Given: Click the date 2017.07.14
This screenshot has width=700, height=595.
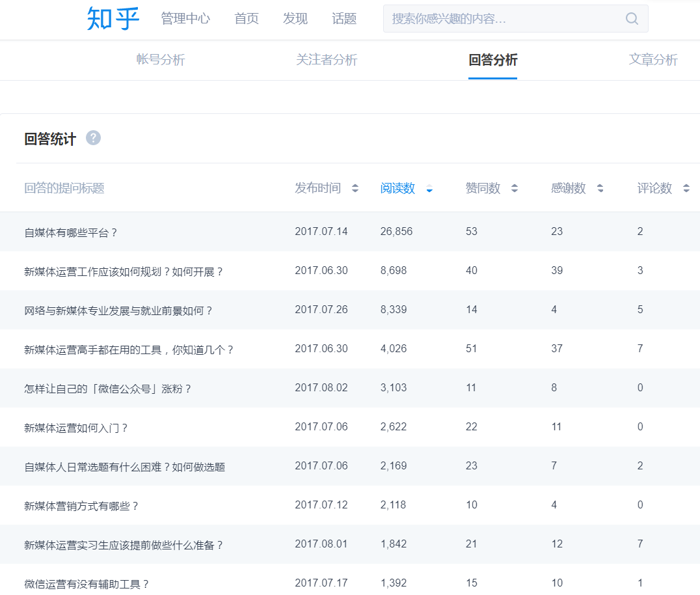Looking at the screenshot, I should (x=321, y=231).
